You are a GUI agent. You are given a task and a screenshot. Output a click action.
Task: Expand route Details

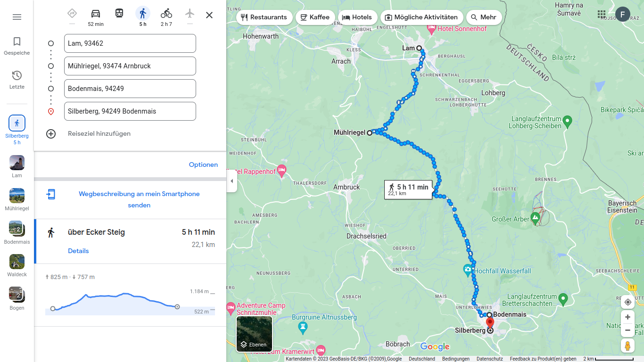(78, 251)
